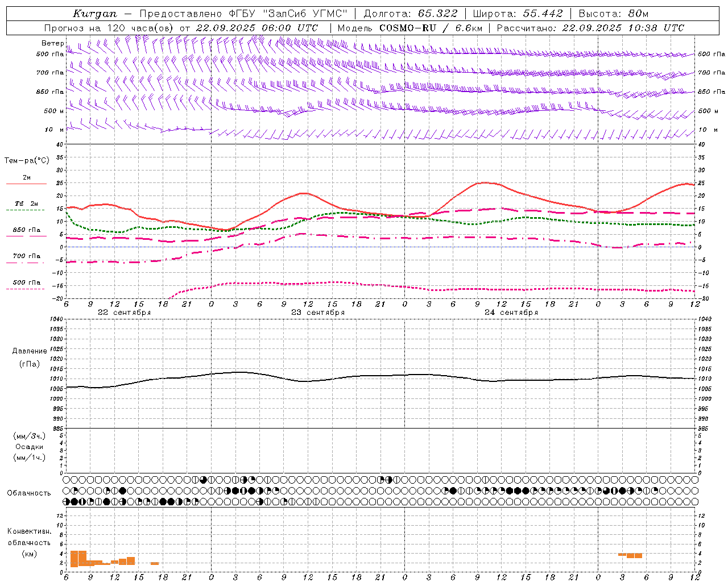Viewport: 728px width, 582px height.
Task: Select the left 700 гПа wind level label
Action: [50, 73]
